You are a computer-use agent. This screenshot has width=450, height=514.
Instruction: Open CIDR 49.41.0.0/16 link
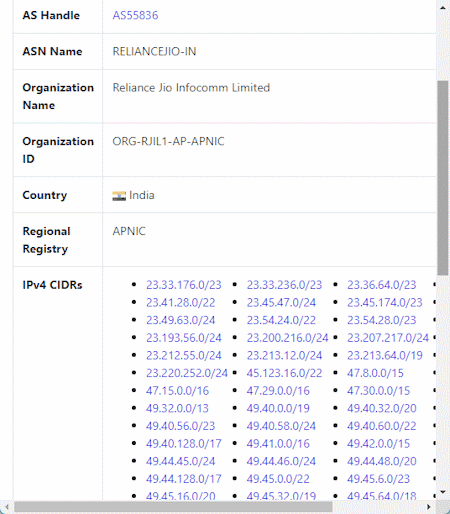click(278, 444)
